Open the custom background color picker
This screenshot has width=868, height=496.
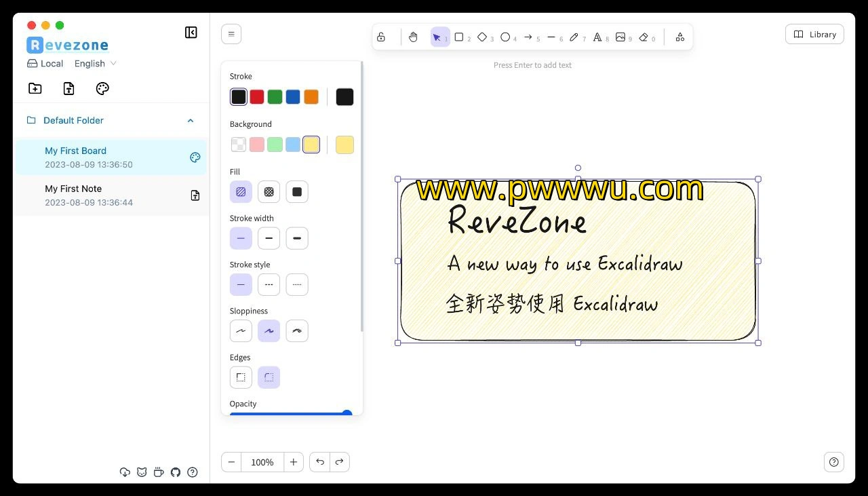[x=344, y=145]
